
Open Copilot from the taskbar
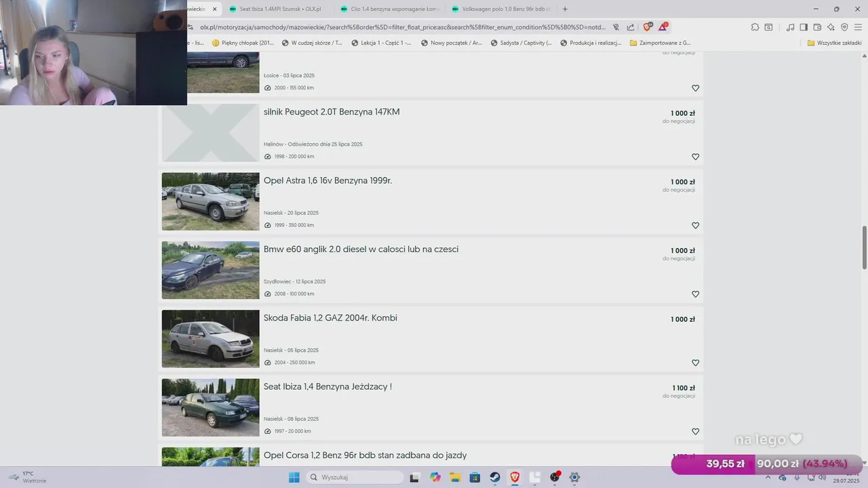coord(435,477)
